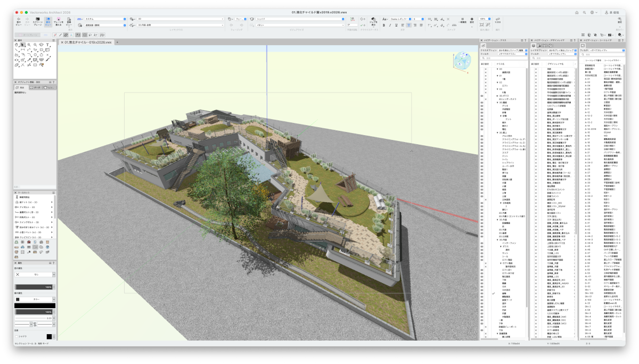The image size is (639, 364).
Task: Click the shadow color swatch
Action: (49, 336)
